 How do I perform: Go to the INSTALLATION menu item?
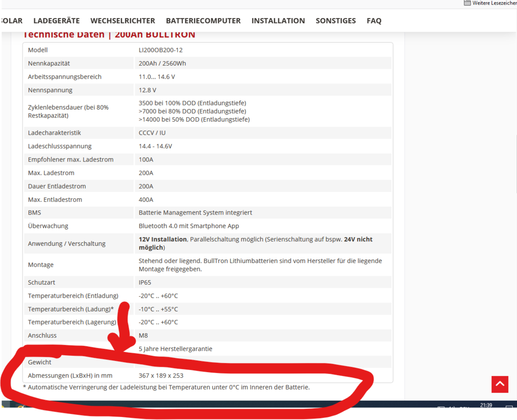(278, 21)
